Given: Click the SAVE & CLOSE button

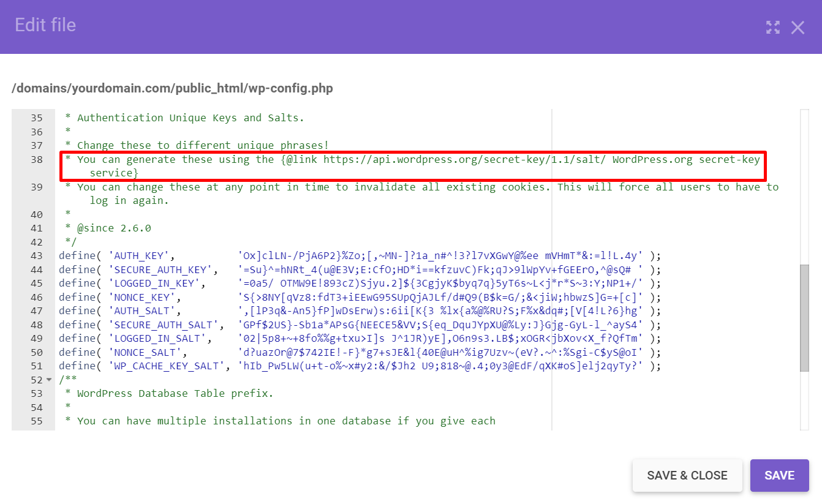Looking at the screenshot, I should coord(687,475).
